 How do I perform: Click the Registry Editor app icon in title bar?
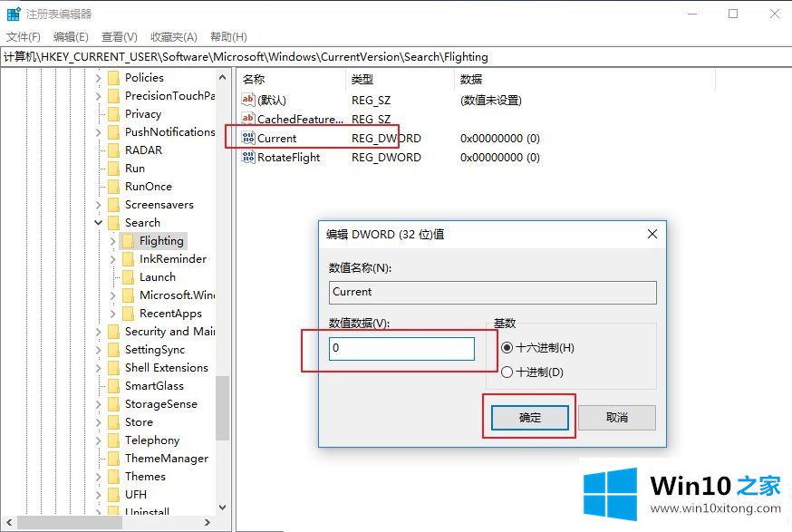(x=14, y=14)
